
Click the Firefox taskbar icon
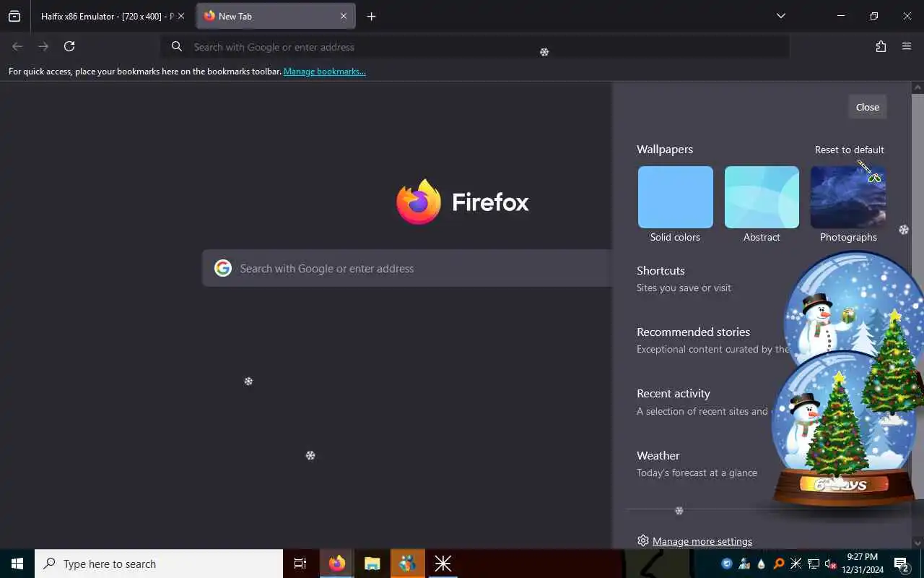[x=337, y=564]
